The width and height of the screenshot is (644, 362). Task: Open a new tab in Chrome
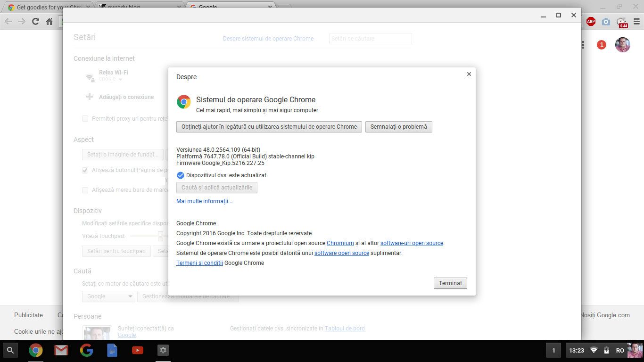click(x=284, y=7)
